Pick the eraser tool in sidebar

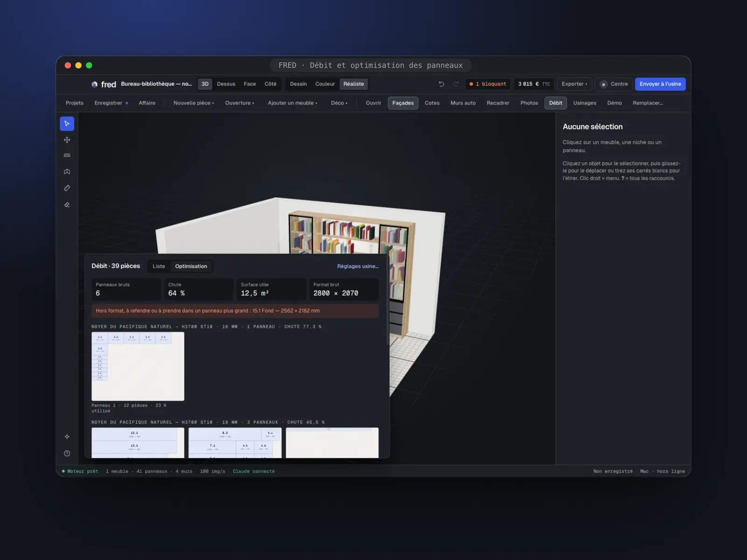(67, 204)
